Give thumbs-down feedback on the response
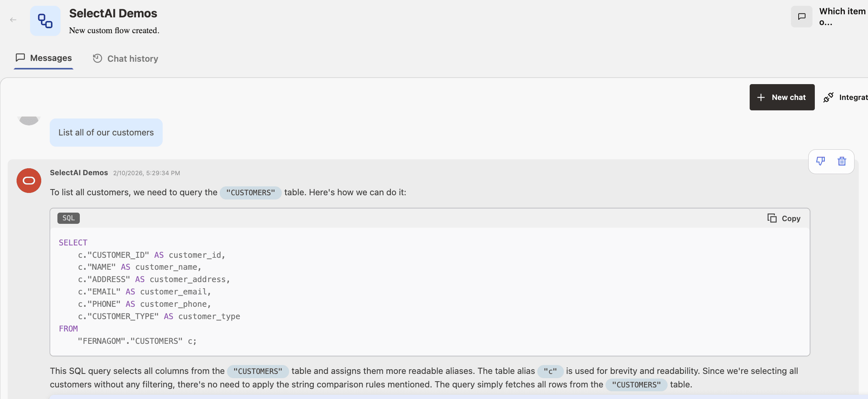 coord(821,161)
